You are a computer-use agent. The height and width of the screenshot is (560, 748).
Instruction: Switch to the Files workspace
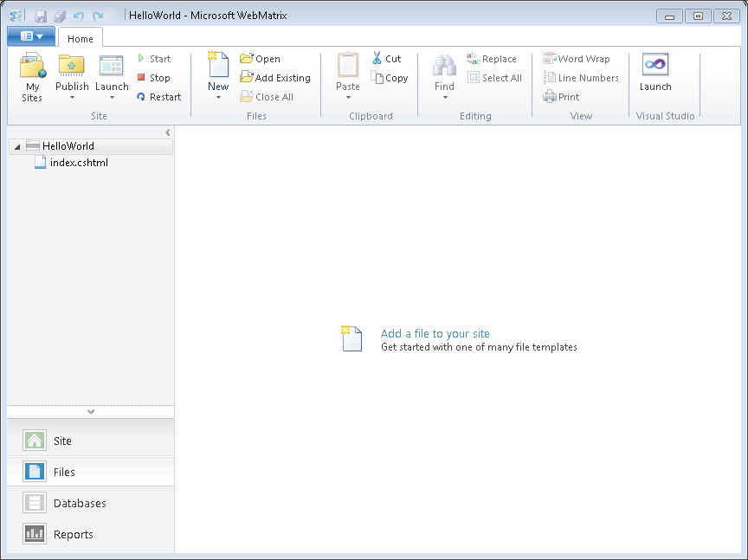[91, 472]
